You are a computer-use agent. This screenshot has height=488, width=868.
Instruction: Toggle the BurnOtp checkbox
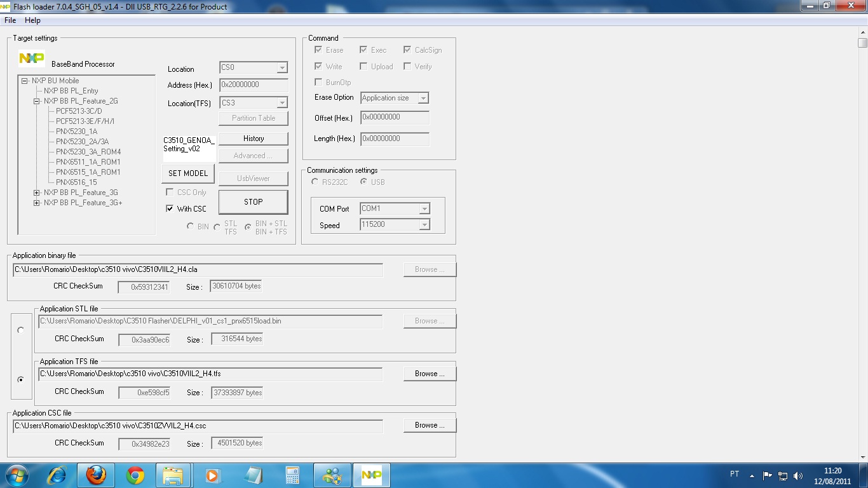(318, 82)
